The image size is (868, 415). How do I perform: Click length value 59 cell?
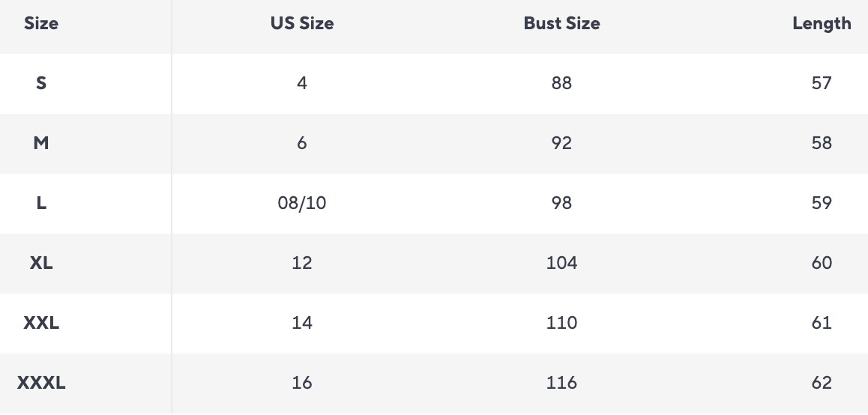coord(822,203)
